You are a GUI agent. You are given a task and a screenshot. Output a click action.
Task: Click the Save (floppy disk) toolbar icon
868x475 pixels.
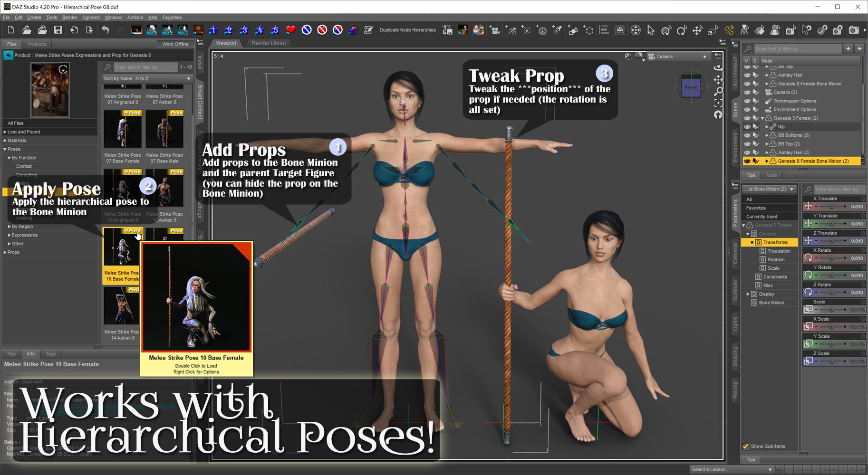[58, 30]
